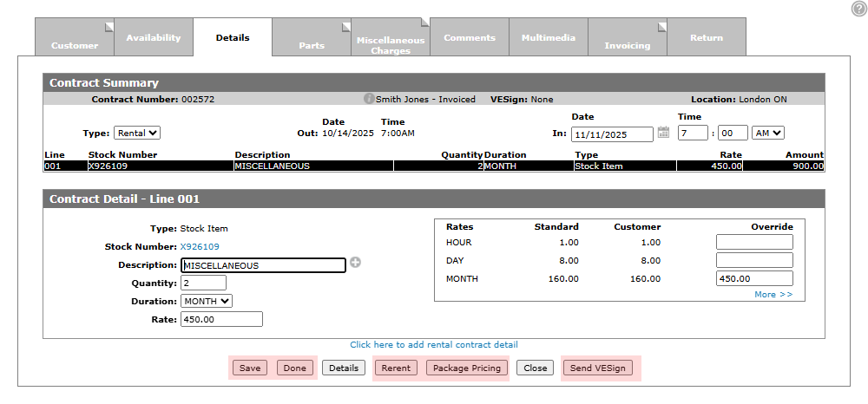Focus the HOUR override rate field
Viewport: 868px width, 404px height.
point(753,242)
